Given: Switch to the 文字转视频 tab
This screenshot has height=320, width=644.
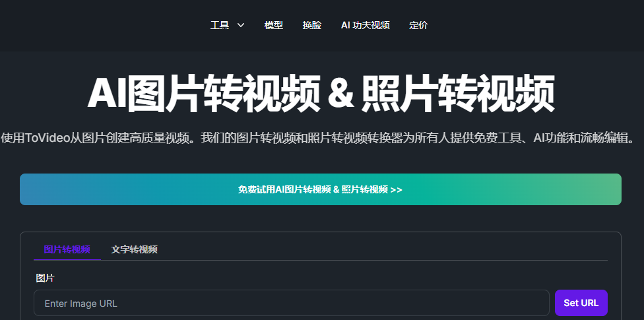Looking at the screenshot, I should (135, 249).
